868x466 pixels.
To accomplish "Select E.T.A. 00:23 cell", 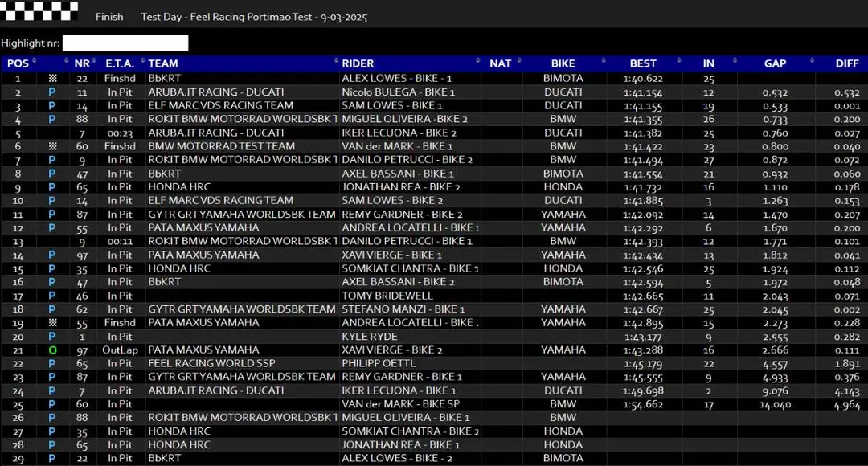I will [120, 133].
